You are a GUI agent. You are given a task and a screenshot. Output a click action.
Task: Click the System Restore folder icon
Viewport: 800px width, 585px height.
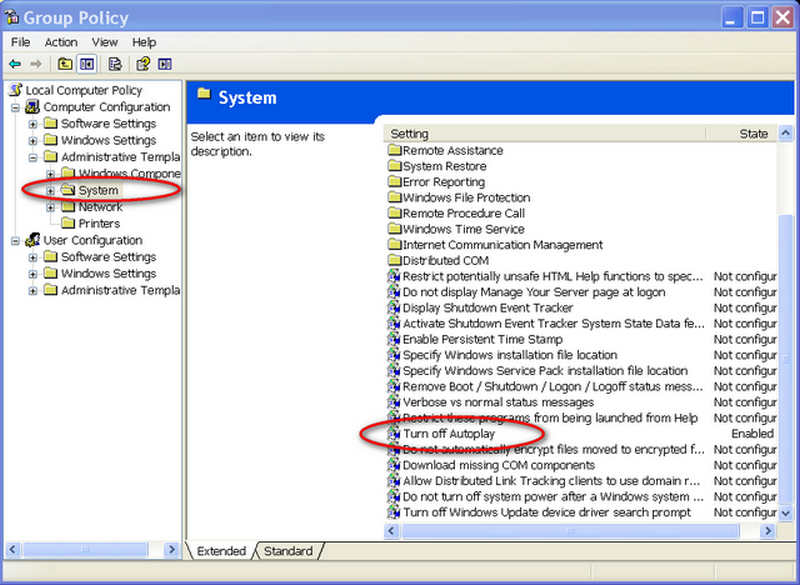(395, 166)
